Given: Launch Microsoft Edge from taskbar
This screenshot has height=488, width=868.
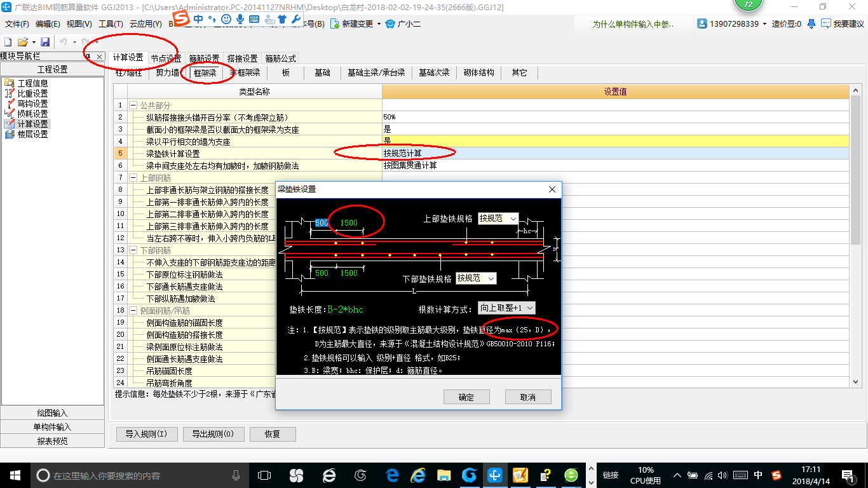Looking at the screenshot, I should pyautogui.click(x=392, y=475).
